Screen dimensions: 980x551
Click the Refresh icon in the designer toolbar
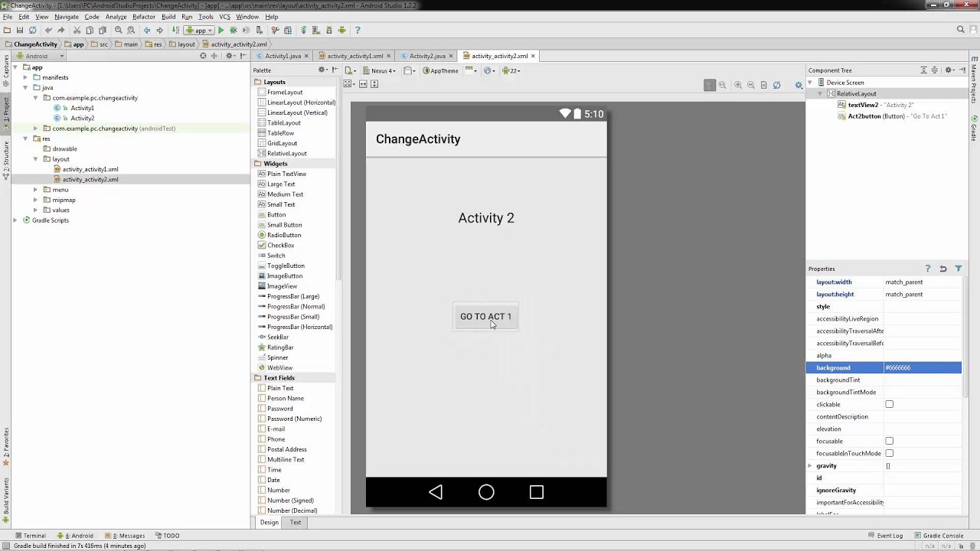776,85
